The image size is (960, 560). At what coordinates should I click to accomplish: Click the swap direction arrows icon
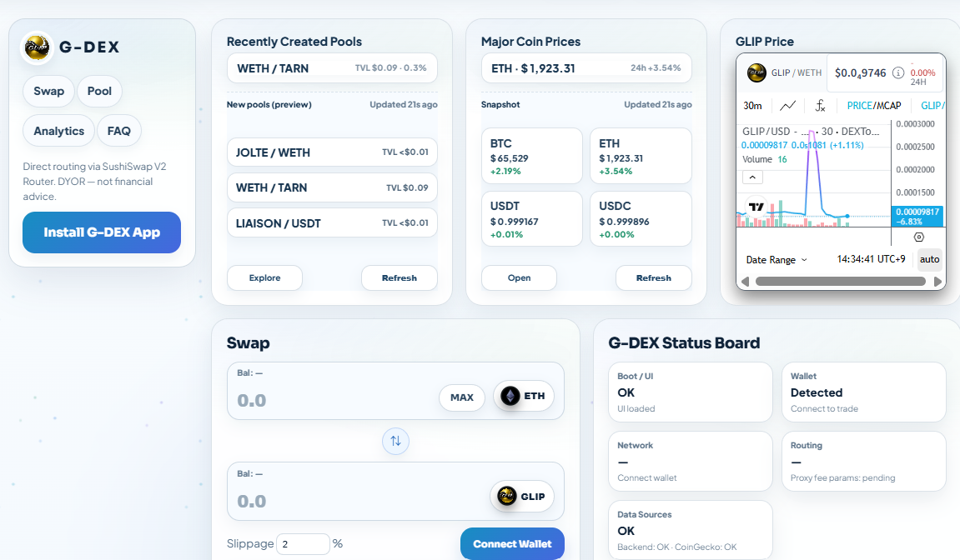[x=395, y=441]
